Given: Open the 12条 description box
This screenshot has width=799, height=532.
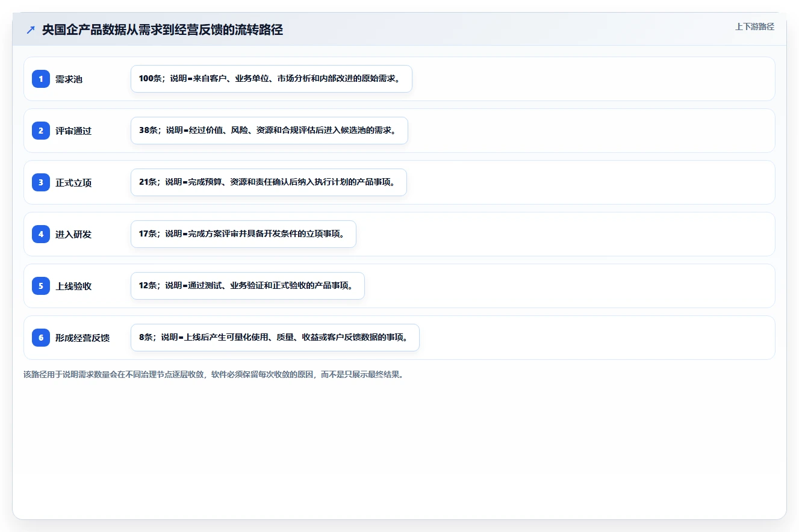Looking at the screenshot, I should pyautogui.click(x=247, y=286).
